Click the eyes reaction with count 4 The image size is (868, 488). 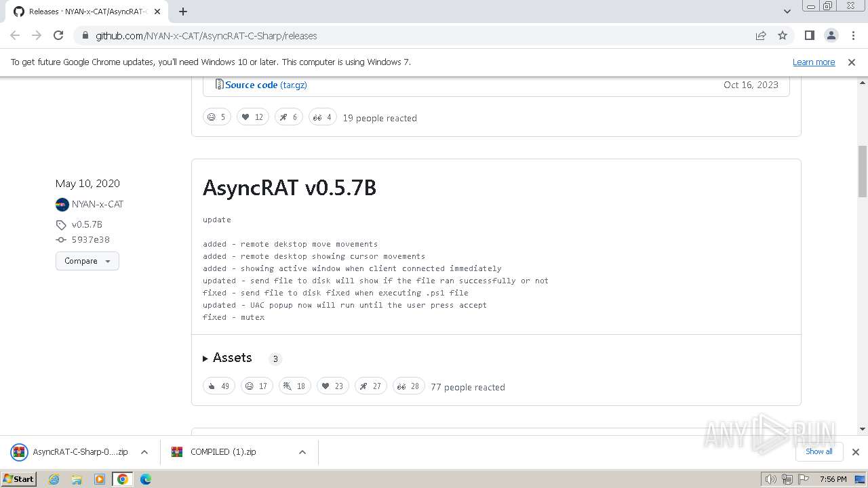click(x=323, y=117)
